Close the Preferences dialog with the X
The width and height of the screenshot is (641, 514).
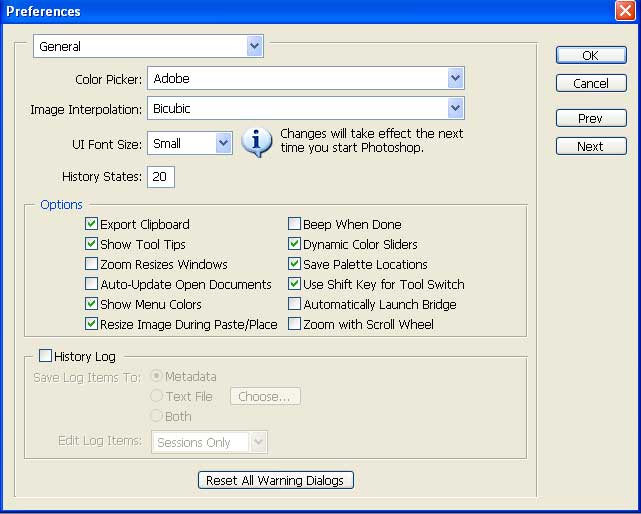coord(625,11)
